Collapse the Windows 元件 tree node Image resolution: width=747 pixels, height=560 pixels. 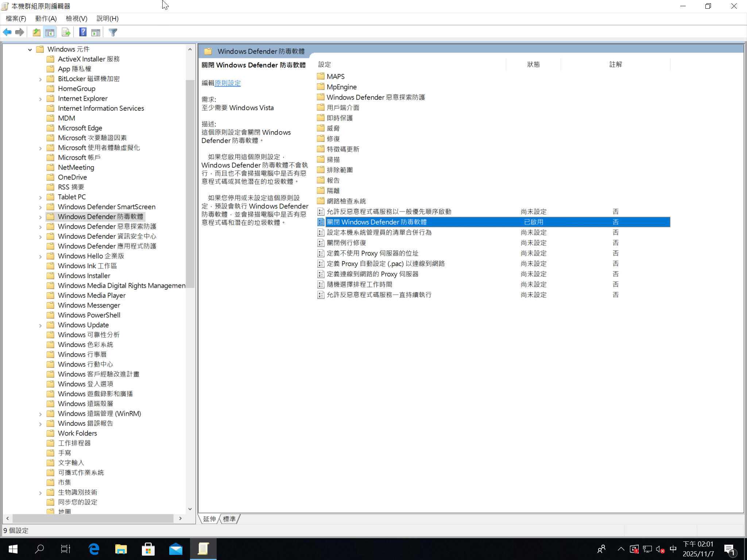coord(30,49)
